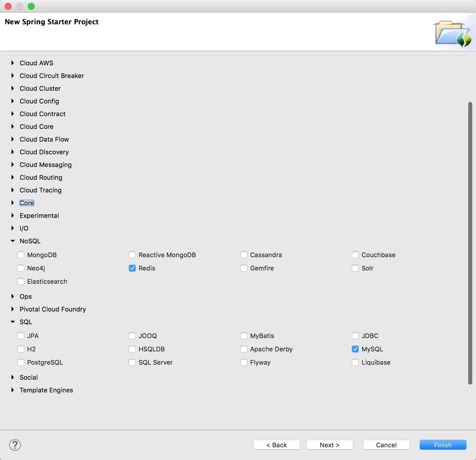Tick the JDBC checkbox
Screen dimensions: 476x460
[355, 336]
